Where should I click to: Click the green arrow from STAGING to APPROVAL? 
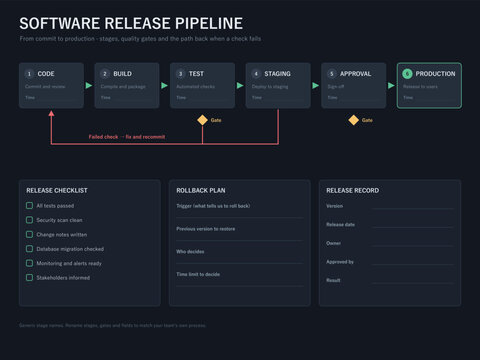[316, 85]
